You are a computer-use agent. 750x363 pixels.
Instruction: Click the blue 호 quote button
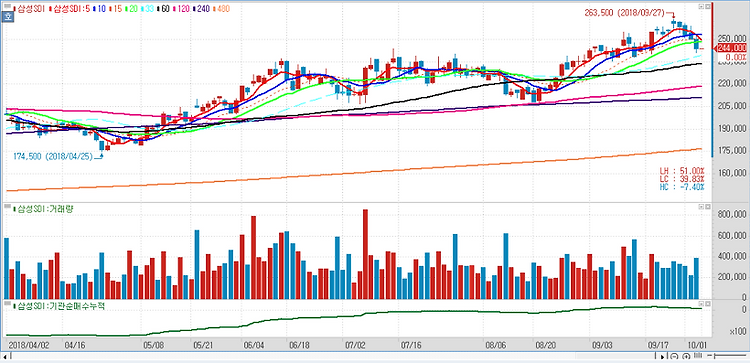click(x=8, y=16)
